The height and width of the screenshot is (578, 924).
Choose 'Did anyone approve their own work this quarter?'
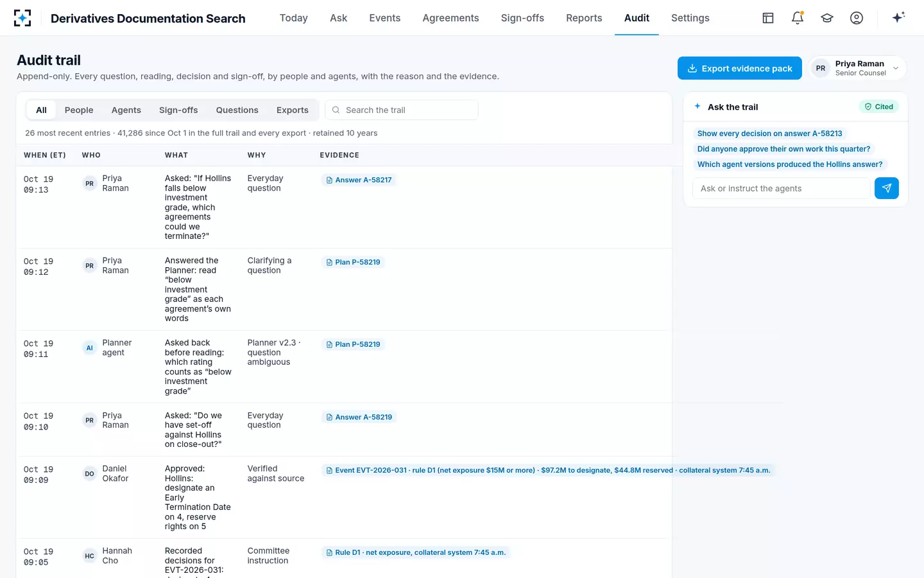click(784, 149)
